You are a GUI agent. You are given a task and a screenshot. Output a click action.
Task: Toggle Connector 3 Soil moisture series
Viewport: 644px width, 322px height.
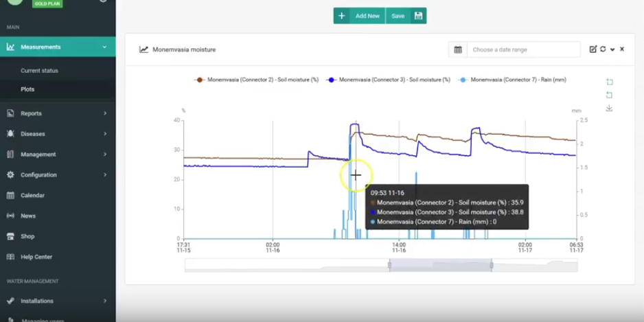click(x=389, y=80)
